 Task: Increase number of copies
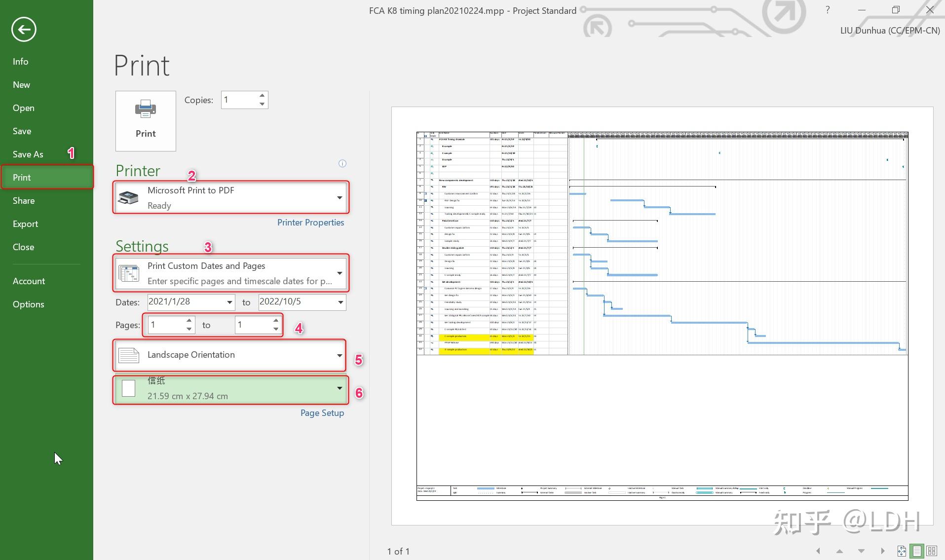coord(262,96)
